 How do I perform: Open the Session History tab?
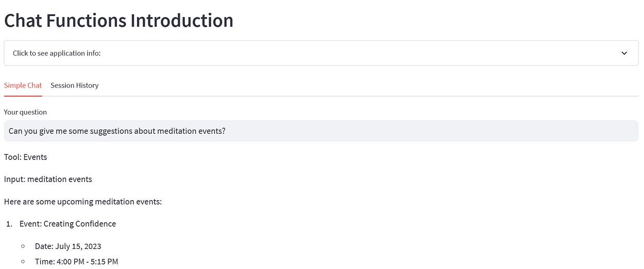click(x=74, y=85)
